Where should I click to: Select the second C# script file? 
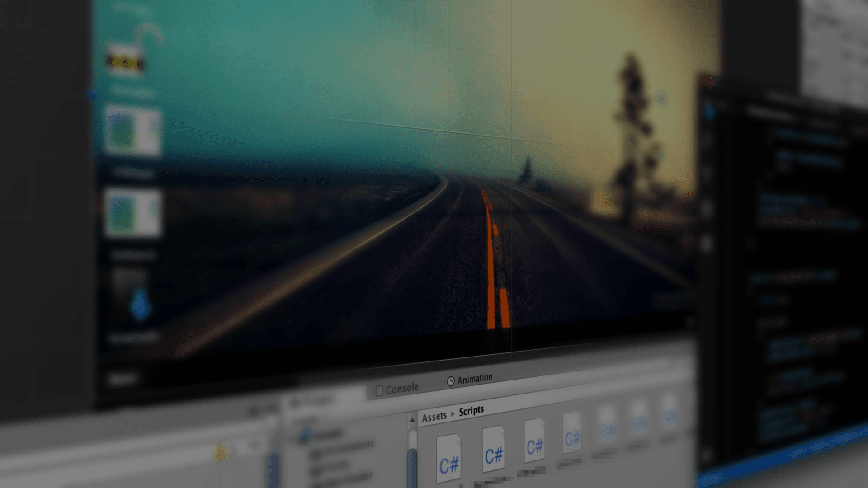pyautogui.click(x=493, y=450)
